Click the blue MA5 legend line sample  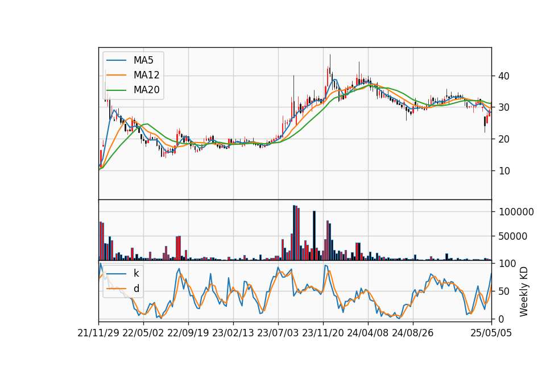[x=116, y=60]
